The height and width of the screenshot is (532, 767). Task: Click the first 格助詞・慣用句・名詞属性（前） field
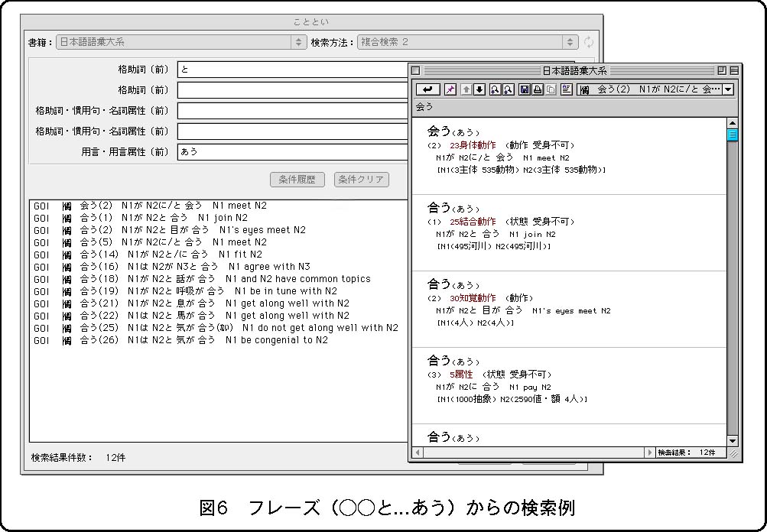click(x=293, y=111)
